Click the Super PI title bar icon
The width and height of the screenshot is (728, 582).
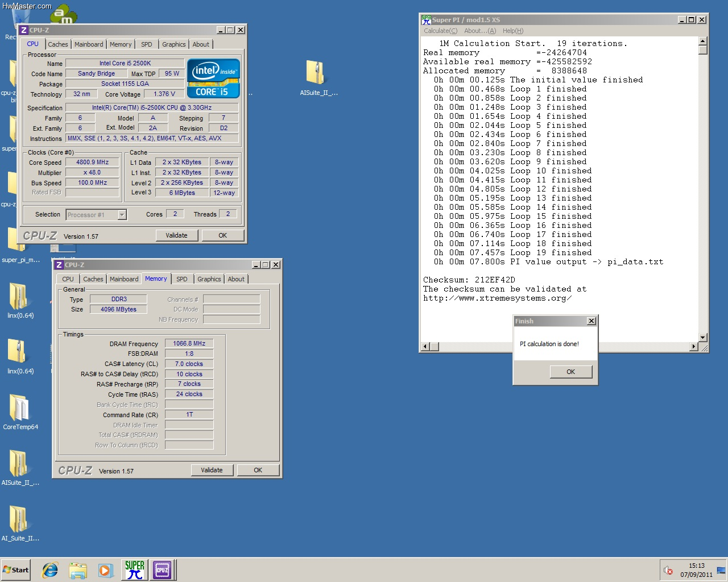[x=426, y=19]
